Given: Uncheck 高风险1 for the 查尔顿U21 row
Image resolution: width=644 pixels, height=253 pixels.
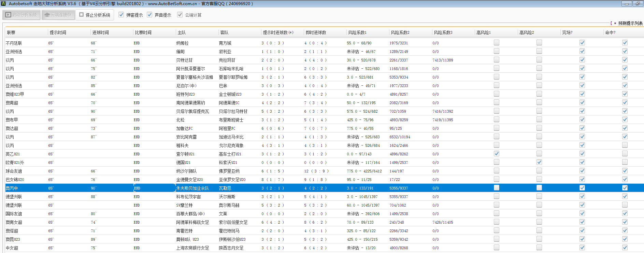Looking at the screenshot, I should point(497,154).
